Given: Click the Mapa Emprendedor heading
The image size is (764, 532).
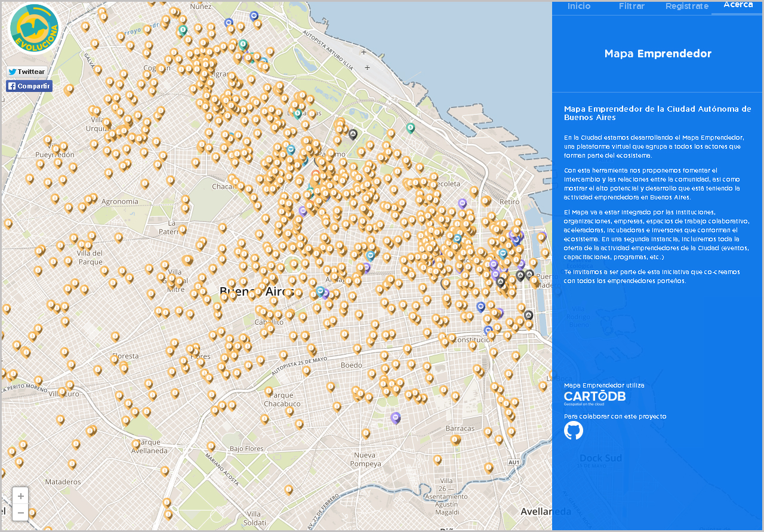Looking at the screenshot, I should pos(658,53).
